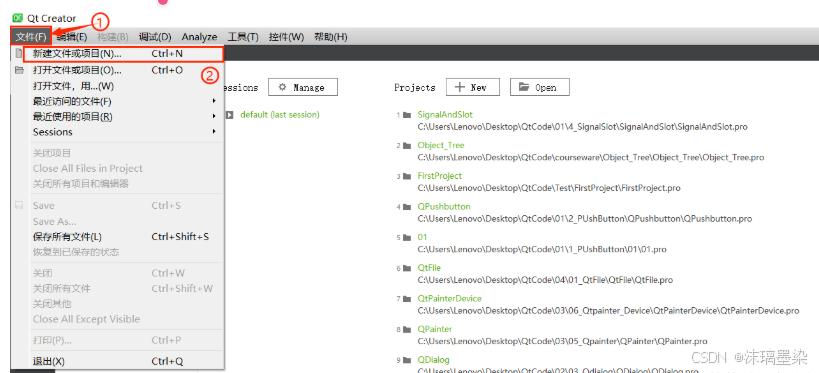This screenshot has width=819, height=373.
Task: Expand the Sessions submenu
Action: tap(214, 132)
